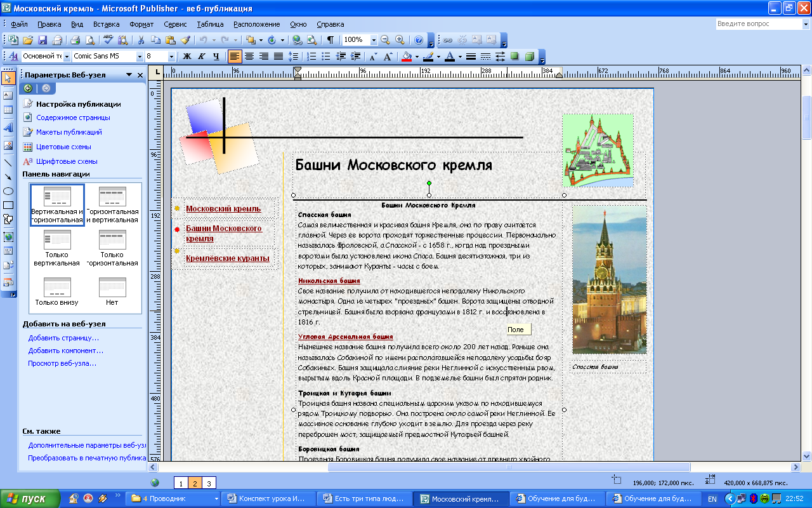Select the WordArt tool in left toolbar
The height and width of the screenshot is (508, 812).
[8, 127]
